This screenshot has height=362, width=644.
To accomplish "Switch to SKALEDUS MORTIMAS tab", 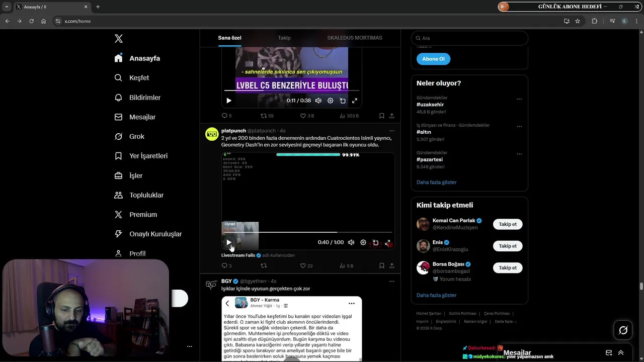I will pyautogui.click(x=355, y=38).
